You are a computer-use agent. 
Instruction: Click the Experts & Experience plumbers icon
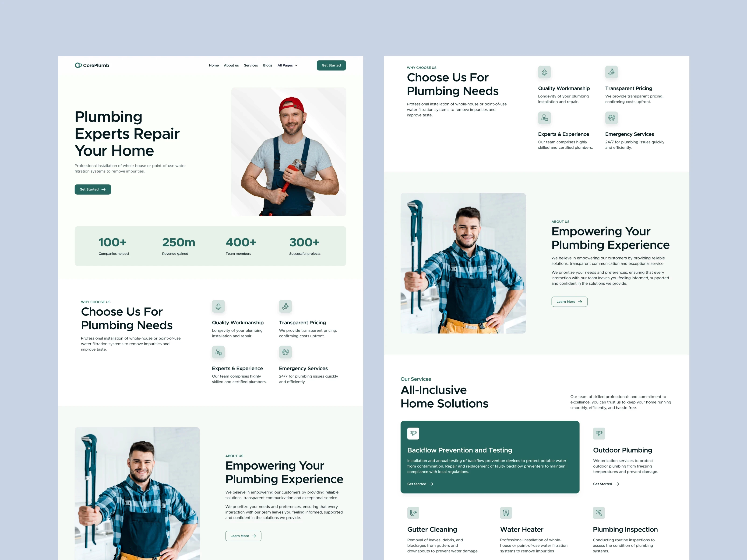(x=218, y=352)
